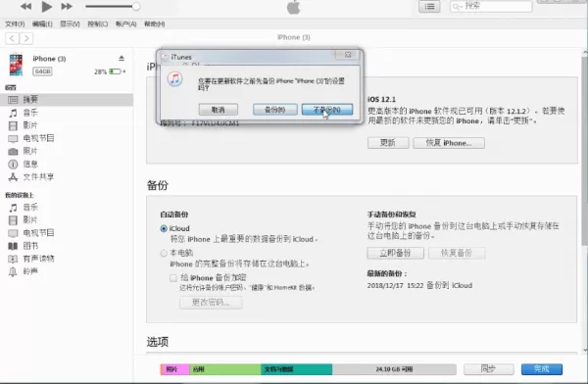Go back with the left chevron
Screen dimensions: 588x384
point(12,38)
